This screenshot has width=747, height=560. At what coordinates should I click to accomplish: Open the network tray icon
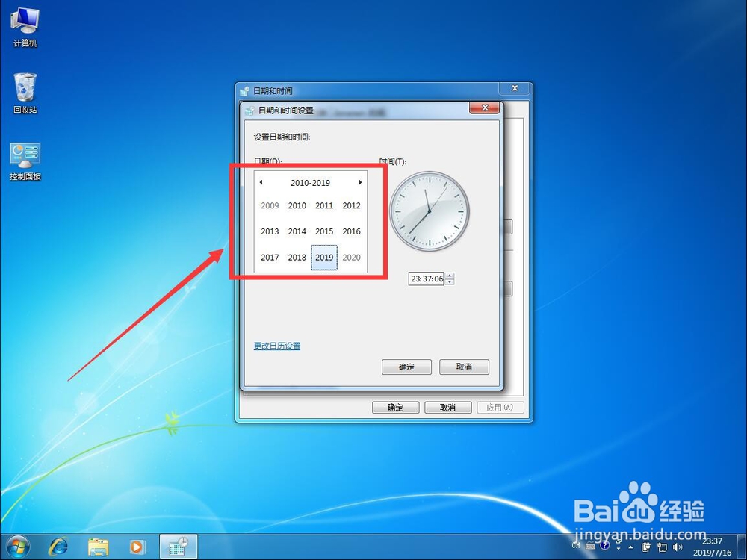pyautogui.click(x=662, y=547)
